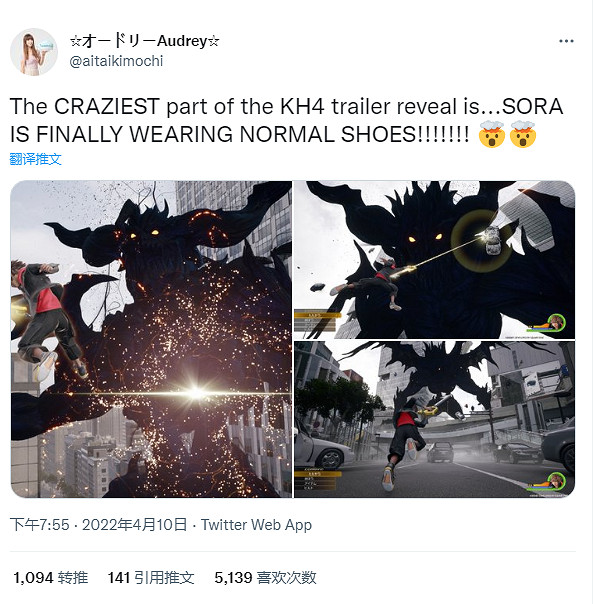Open Audrey's profile avatar picture

[x=34, y=52]
